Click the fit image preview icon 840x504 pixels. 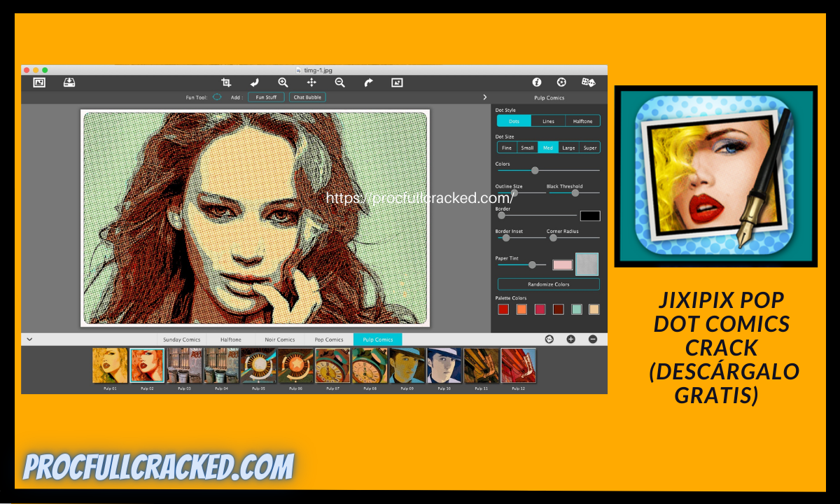tap(397, 83)
